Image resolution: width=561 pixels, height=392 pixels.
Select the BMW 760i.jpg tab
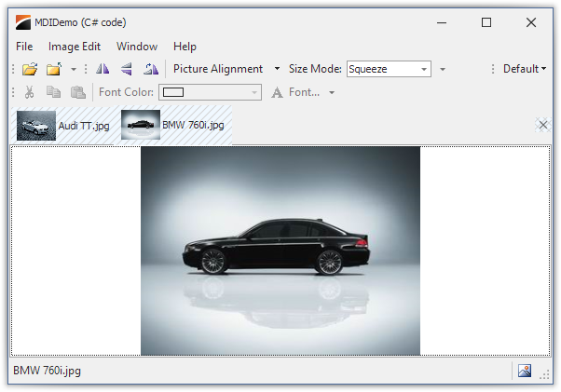[x=174, y=125]
